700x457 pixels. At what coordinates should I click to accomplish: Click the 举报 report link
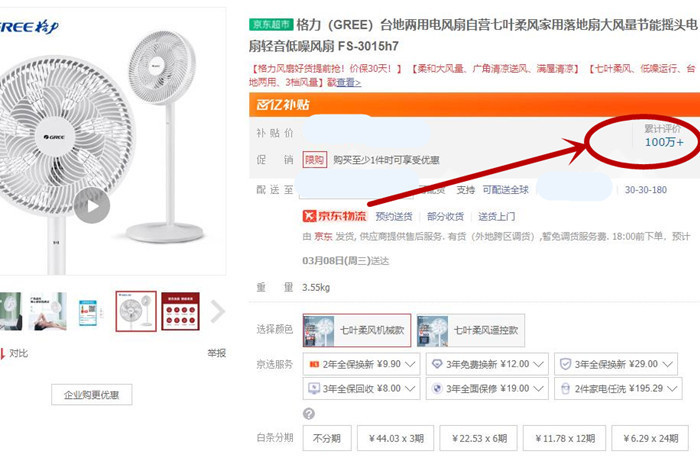217,353
